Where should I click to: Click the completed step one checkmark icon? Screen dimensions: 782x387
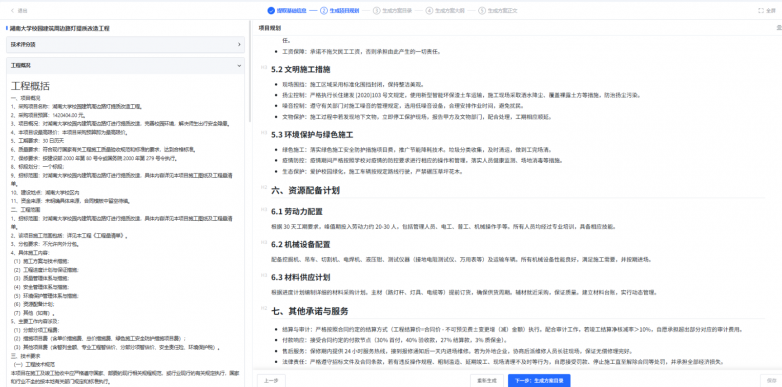271,10
